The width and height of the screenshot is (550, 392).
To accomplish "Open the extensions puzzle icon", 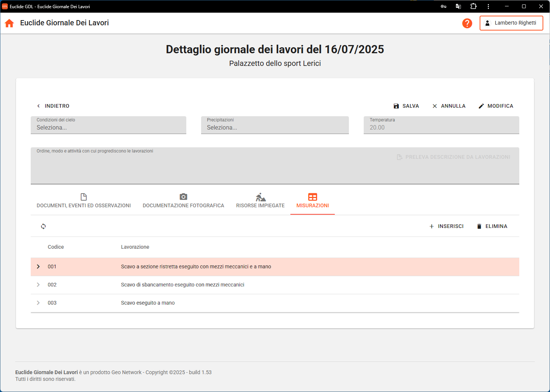I will [473, 6].
